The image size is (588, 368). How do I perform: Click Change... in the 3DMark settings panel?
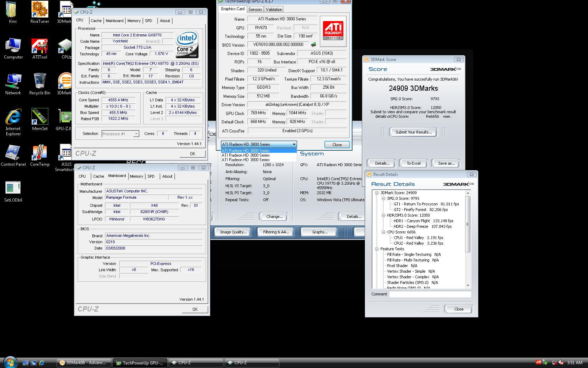pos(274,217)
